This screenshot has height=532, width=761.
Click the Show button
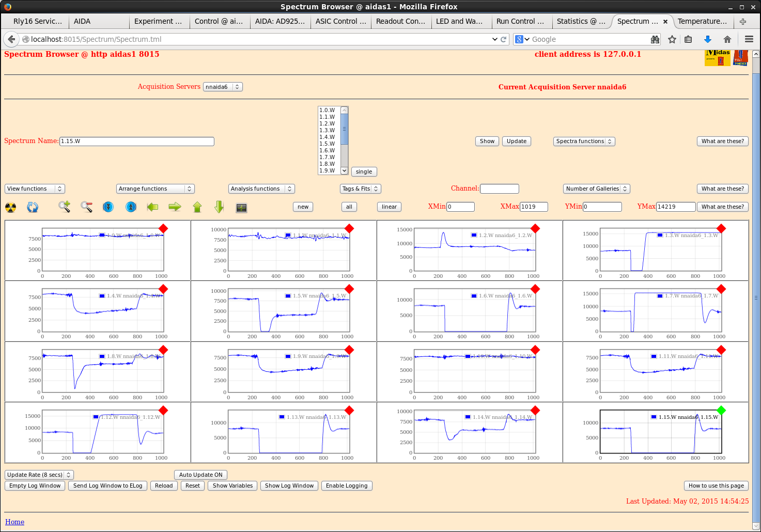(x=487, y=141)
